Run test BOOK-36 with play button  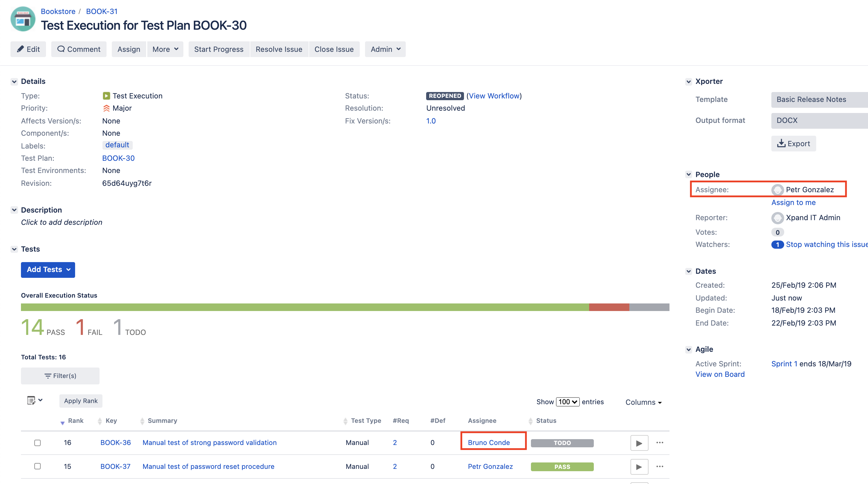click(x=639, y=443)
